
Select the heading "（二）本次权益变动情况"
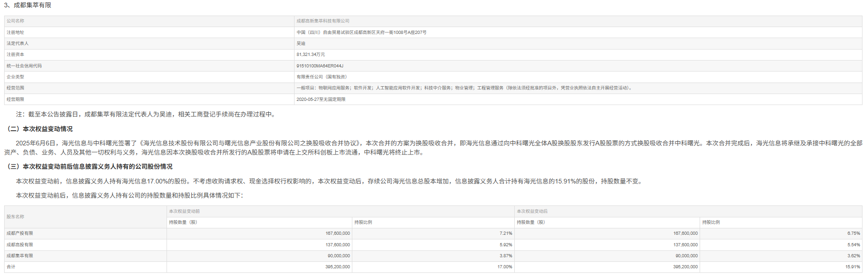(39, 129)
